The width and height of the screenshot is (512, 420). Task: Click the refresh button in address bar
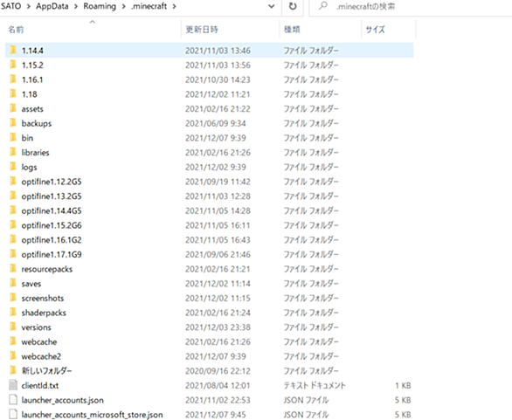(x=293, y=6)
